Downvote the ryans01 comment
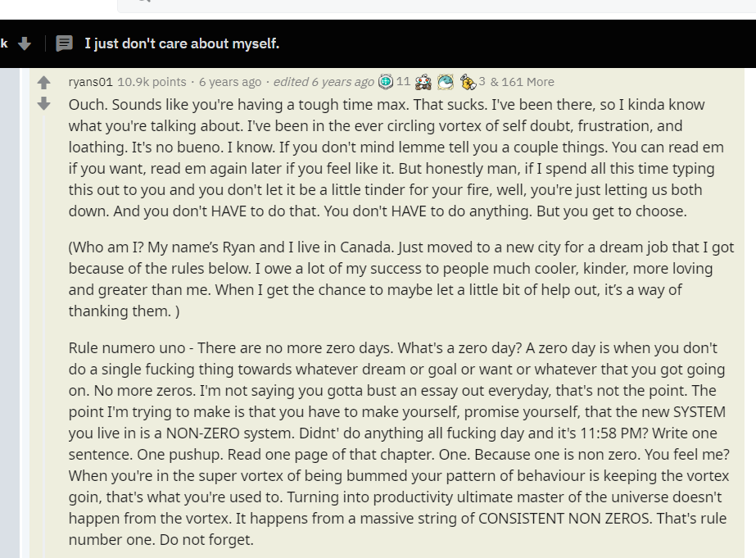Image resolution: width=756 pixels, height=558 pixels. pos(44,103)
